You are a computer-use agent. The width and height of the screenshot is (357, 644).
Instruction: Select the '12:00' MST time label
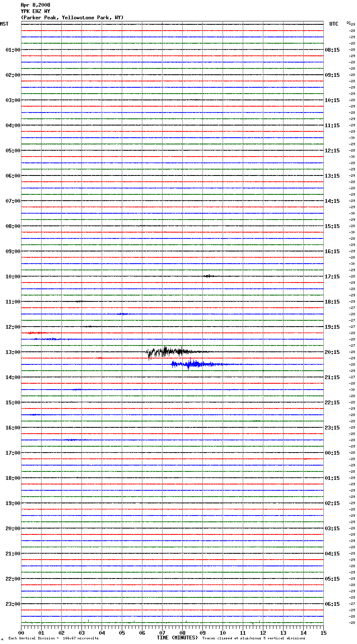pos(13,327)
